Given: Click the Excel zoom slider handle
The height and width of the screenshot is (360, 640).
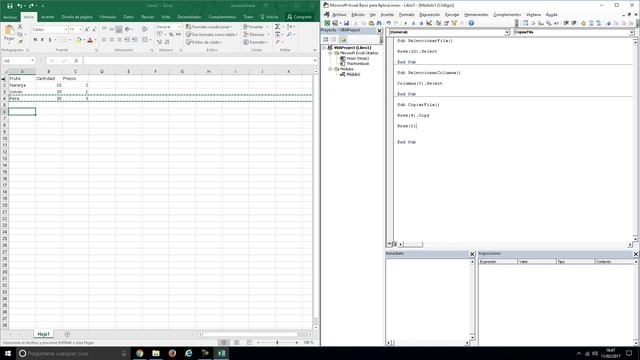Looking at the screenshot, I should [x=277, y=342].
